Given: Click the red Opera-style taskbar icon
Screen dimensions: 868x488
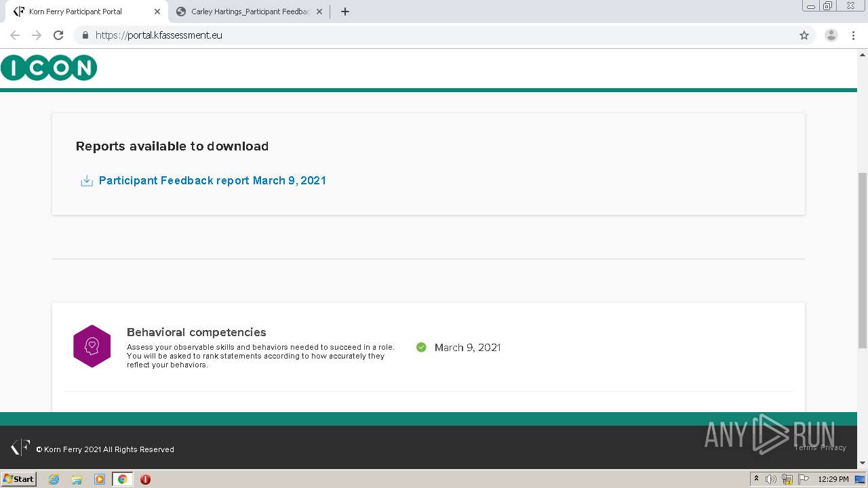Looking at the screenshot, I should 145,479.
